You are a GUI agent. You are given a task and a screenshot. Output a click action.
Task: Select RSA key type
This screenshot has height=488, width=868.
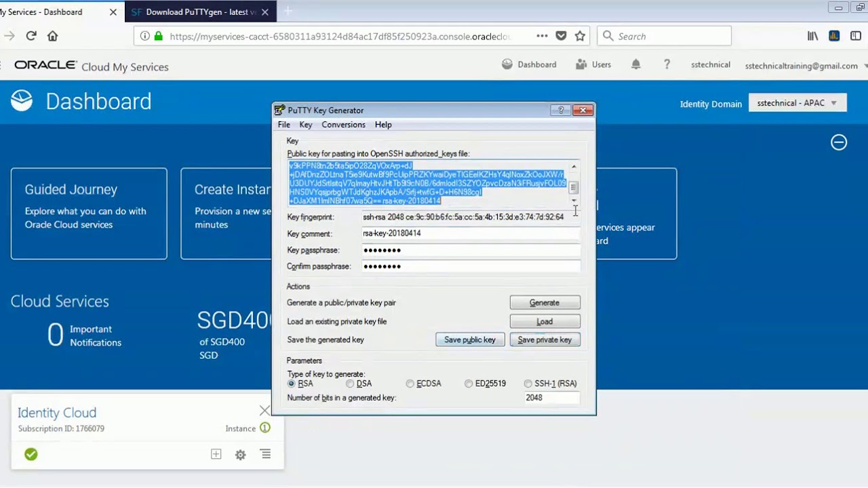(292, 384)
